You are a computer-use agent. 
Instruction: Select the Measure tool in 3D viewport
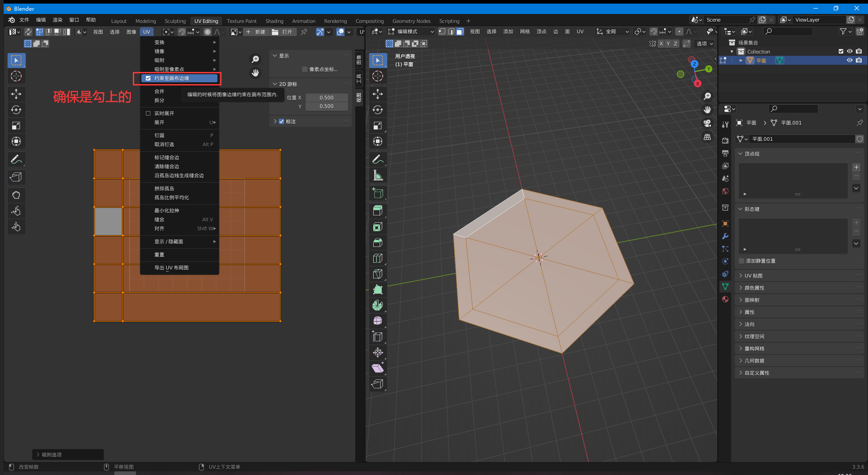point(378,175)
